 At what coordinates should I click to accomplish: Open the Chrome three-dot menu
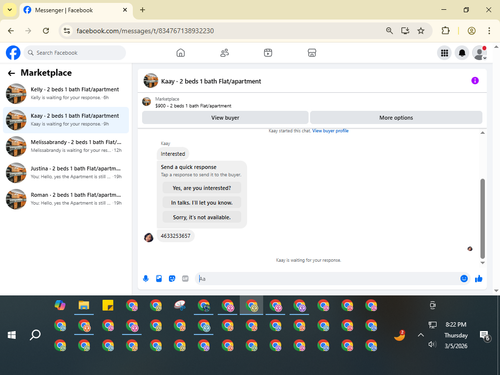tap(489, 31)
